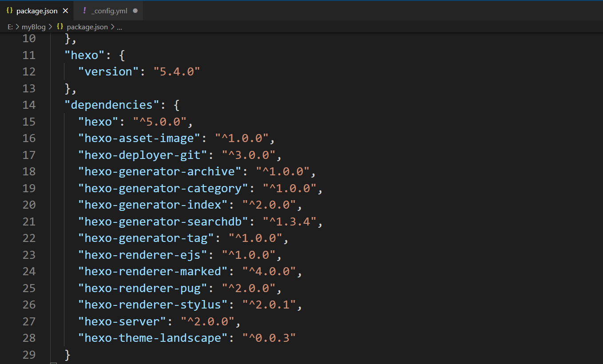Click the "hexo-server" key
Viewport: 603px width, 364px height.
tap(122, 321)
